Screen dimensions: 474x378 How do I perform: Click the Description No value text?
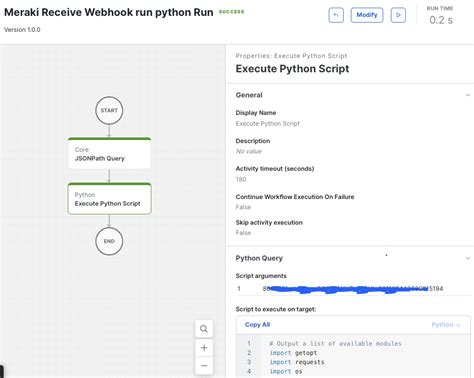[248, 151]
